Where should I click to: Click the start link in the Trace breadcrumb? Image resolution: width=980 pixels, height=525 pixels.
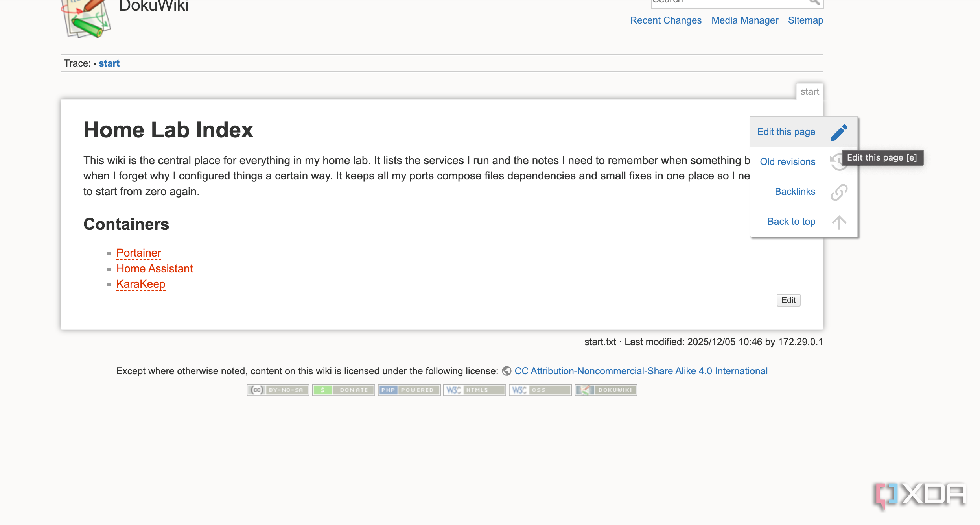(109, 63)
